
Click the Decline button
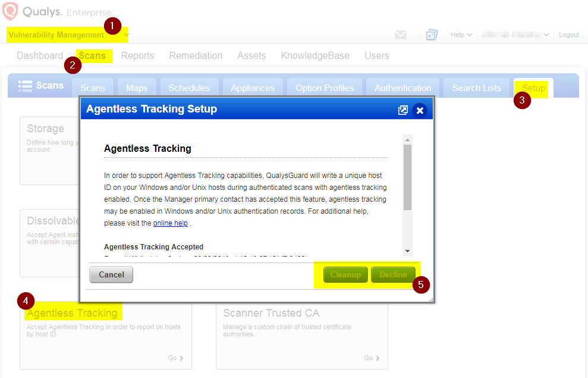(393, 275)
